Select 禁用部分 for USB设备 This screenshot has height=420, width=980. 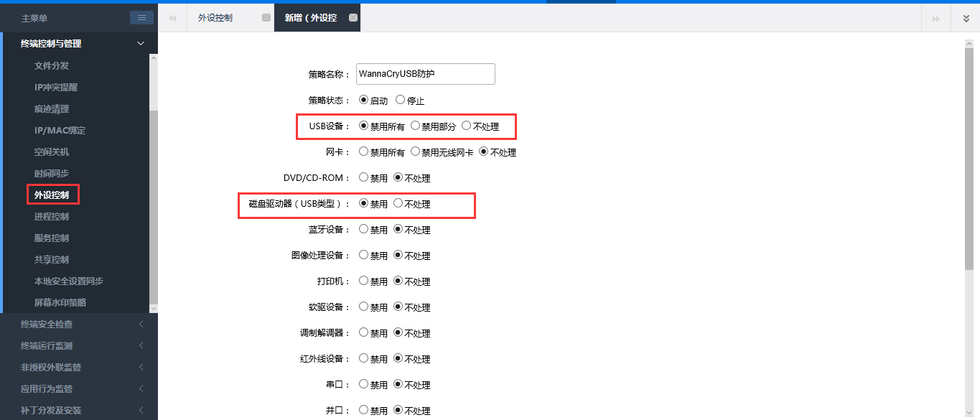coord(415,126)
